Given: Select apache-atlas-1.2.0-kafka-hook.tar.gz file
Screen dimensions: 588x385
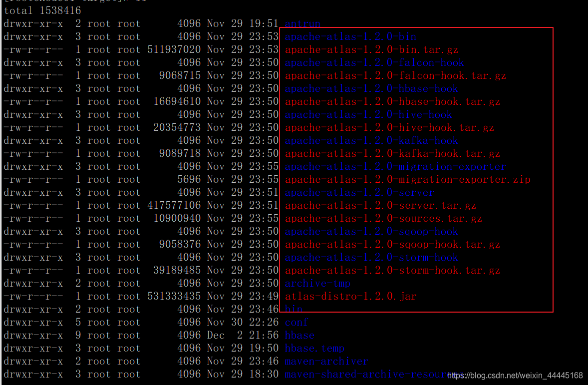Looking at the screenshot, I should coord(392,153).
